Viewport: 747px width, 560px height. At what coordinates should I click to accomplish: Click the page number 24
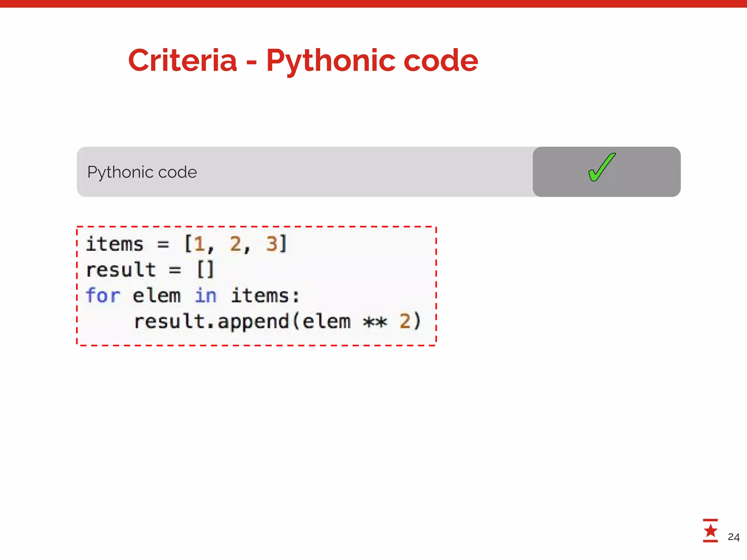[734, 537]
